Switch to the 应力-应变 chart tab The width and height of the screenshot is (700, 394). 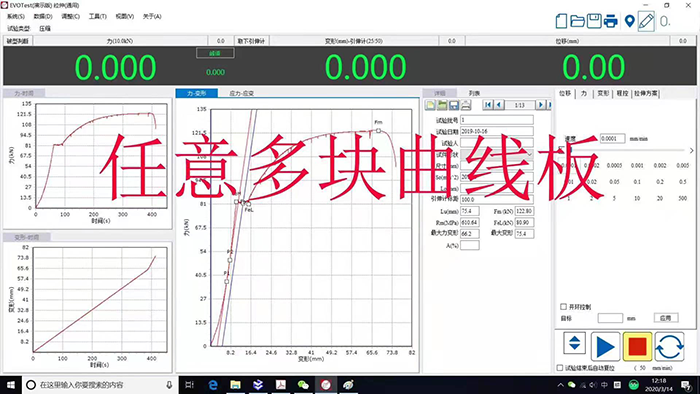point(242,93)
